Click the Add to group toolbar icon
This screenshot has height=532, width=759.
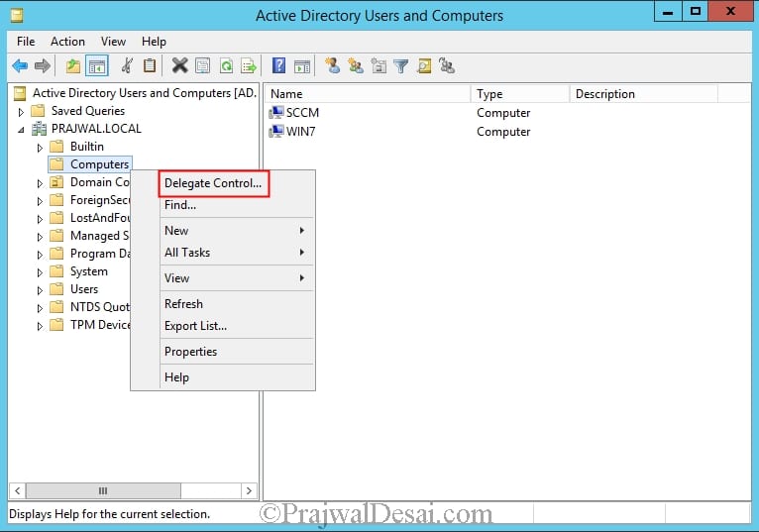(447, 65)
